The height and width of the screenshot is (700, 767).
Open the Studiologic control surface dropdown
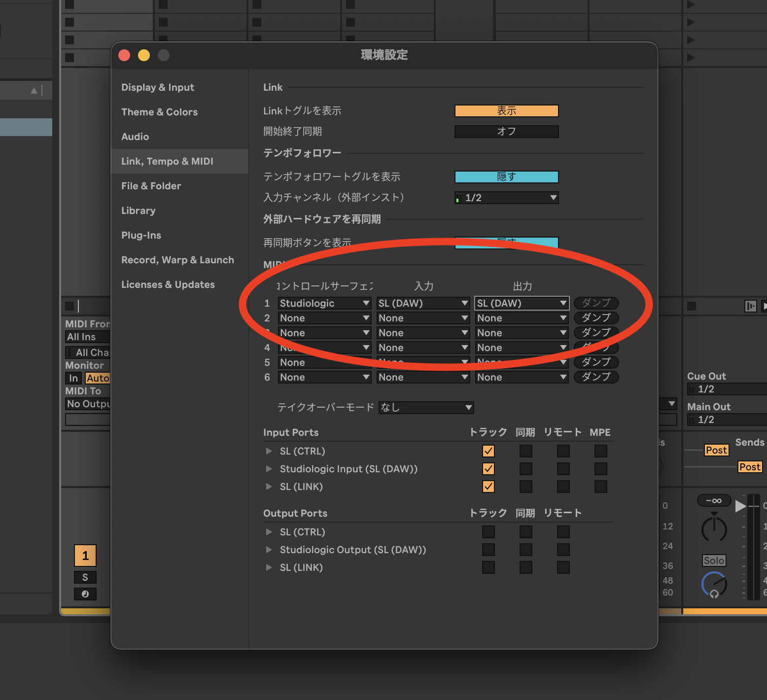(x=324, y=303)
